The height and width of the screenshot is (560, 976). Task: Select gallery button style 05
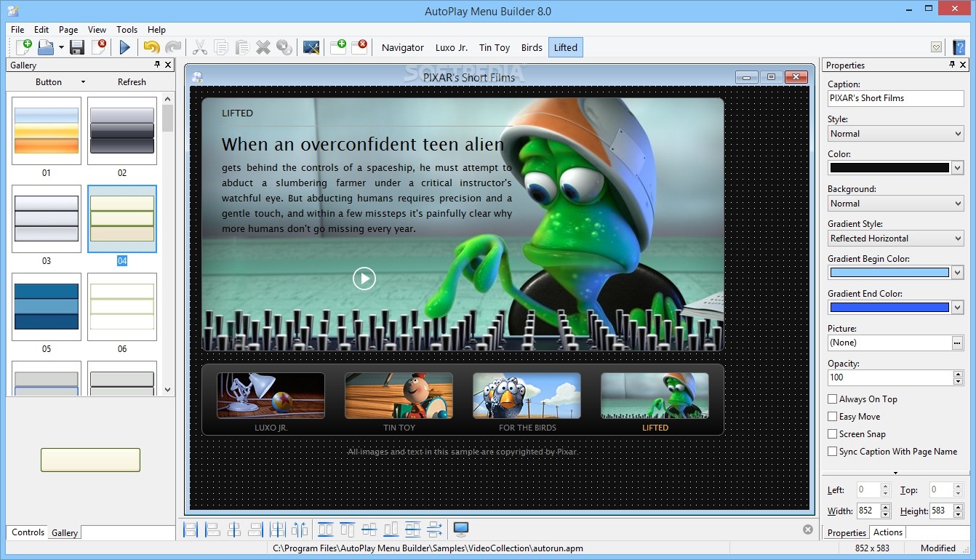coord(47,307)
